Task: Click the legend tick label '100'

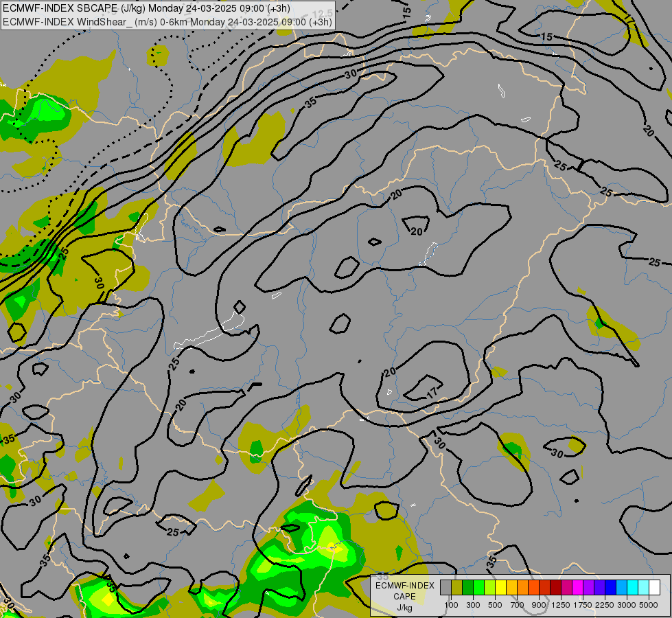Action: tap(451, 605)
